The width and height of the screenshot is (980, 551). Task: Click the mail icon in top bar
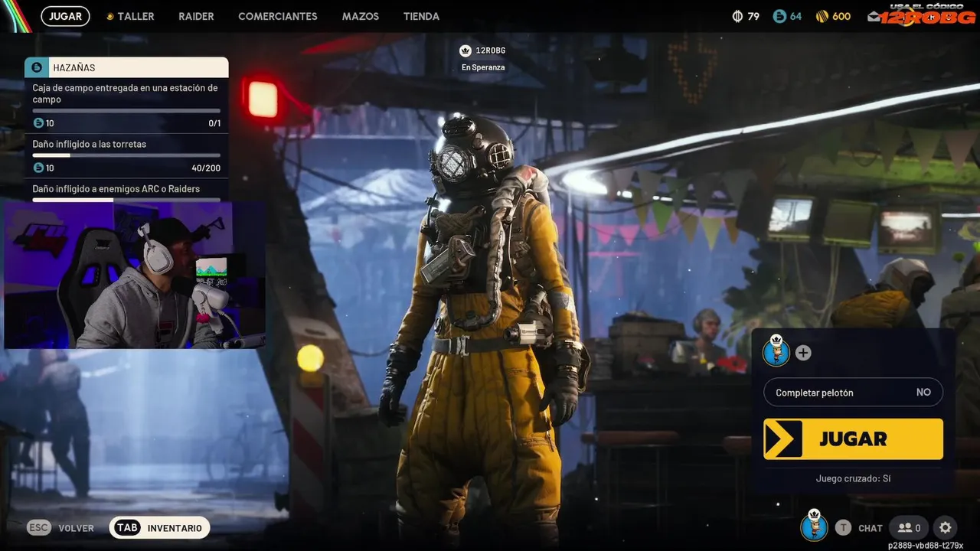click(874, 17)
